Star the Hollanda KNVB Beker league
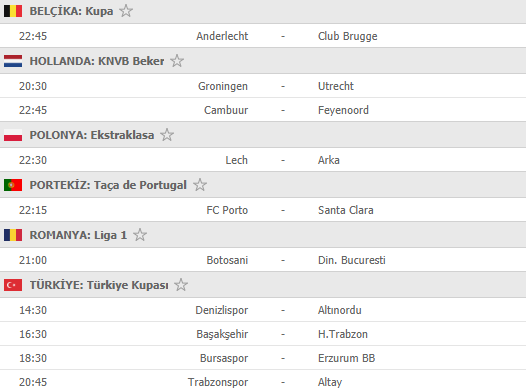Image resolution: width=526 pixels, height=392 pixels. click(x=177, y=61)
